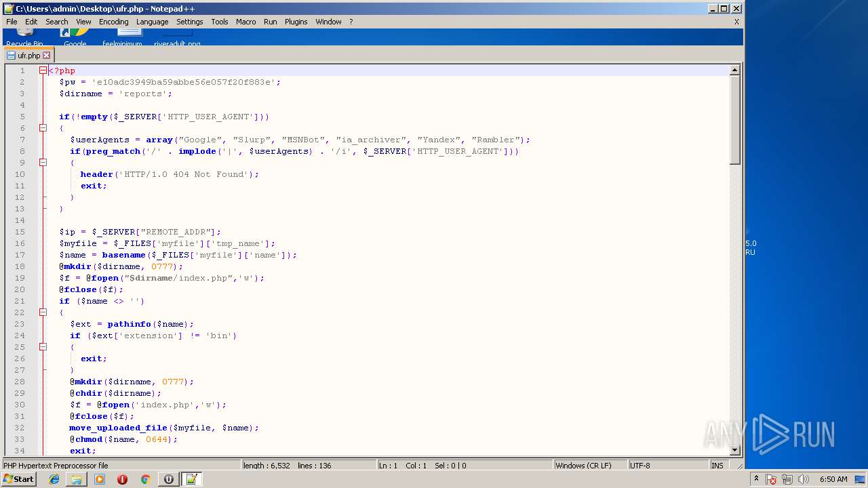868x488 pixels.
Task: Click the save-state disk icon on ufr.php tab
Action: click(12, 56)
